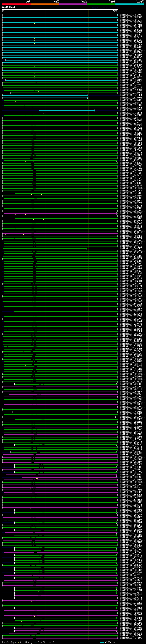Click the UniRef100_B7FHW6 label

click(131, 98)
